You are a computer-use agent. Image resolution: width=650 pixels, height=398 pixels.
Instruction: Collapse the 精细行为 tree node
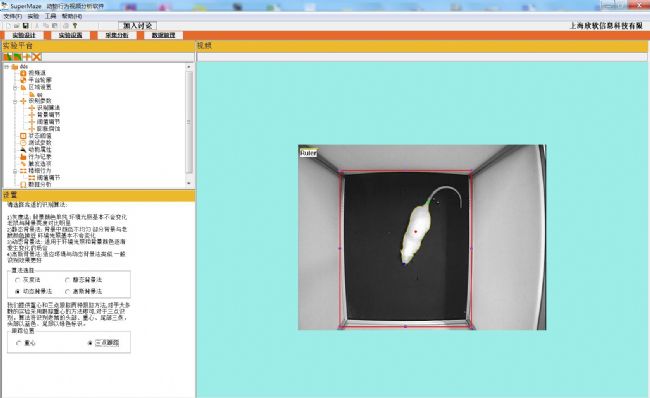click(x=15, y=171)
